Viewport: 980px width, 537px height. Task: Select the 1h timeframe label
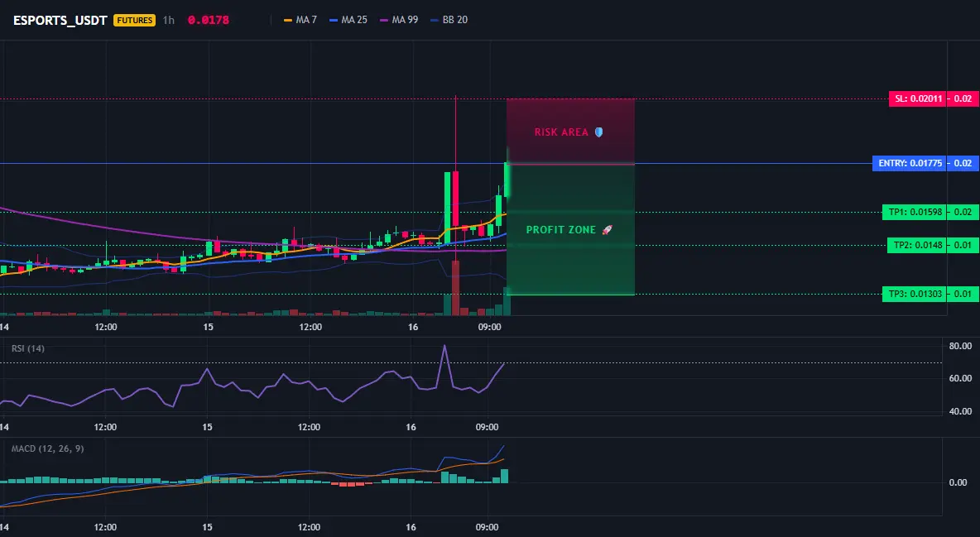pyautogui.click(x=169, y=20)
